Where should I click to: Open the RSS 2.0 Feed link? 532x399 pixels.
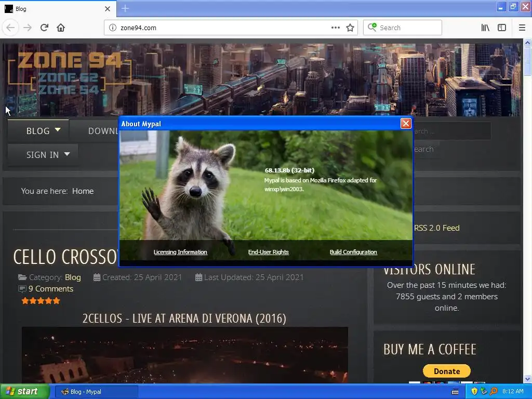(436, 228)
